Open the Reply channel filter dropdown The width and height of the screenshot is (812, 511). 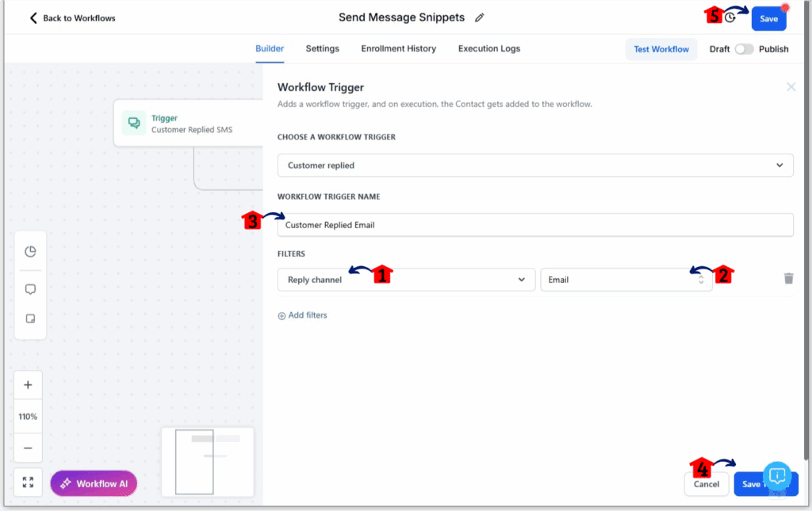pos(406,280)
